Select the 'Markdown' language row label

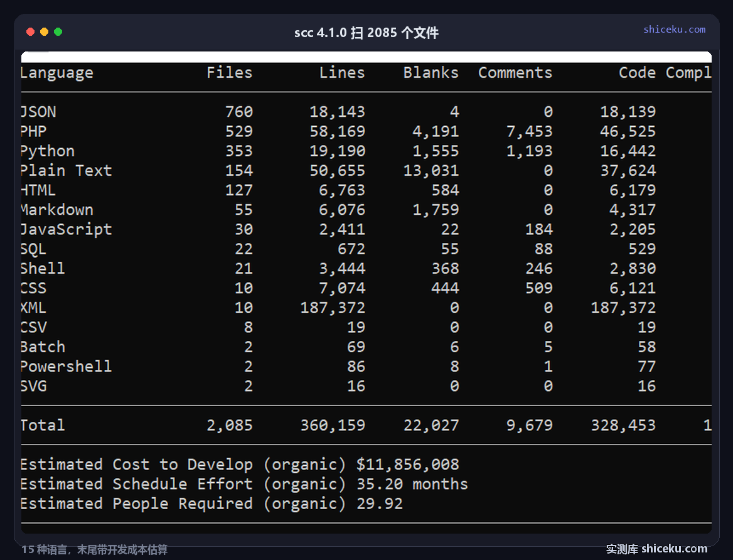coord(57,210)
